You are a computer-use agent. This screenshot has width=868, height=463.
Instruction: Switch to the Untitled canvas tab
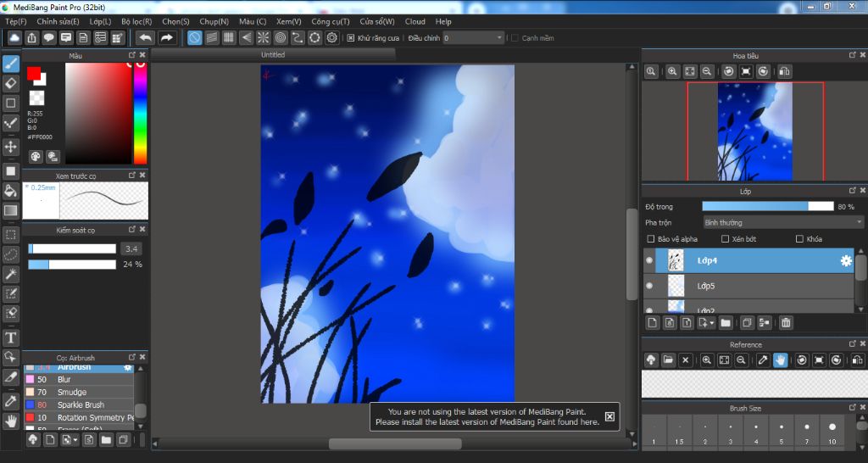pos(273,55)
